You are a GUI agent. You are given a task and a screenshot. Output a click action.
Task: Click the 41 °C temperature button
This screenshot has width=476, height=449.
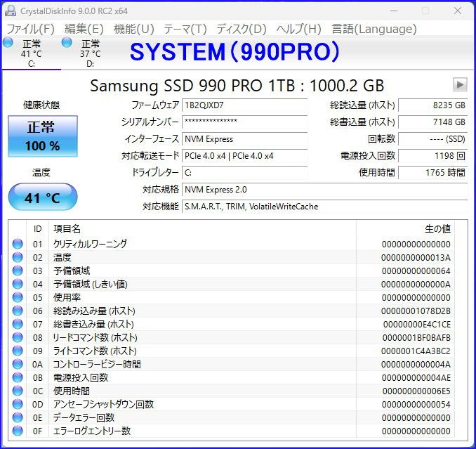tap(43, 197)
